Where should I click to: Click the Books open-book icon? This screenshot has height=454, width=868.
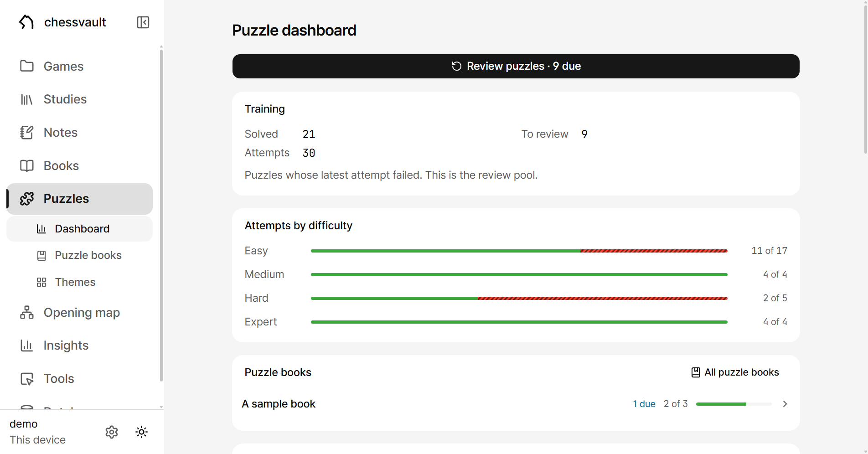(x=27, y=166)
